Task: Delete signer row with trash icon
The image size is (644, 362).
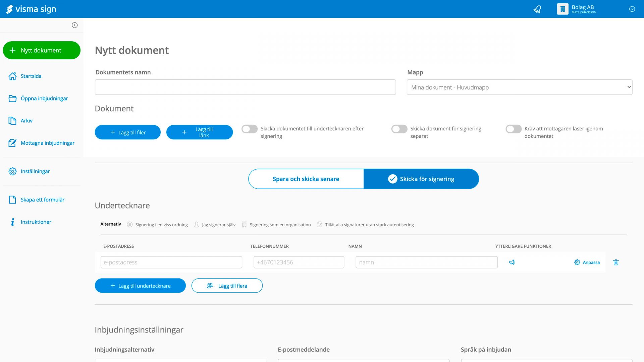Action: click(x=616, y=262)
